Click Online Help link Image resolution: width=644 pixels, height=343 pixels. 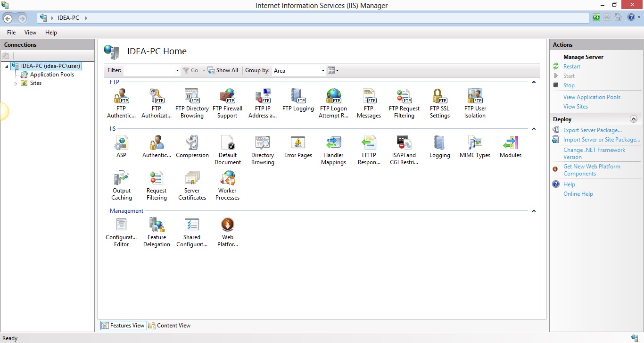click(578, 194)
